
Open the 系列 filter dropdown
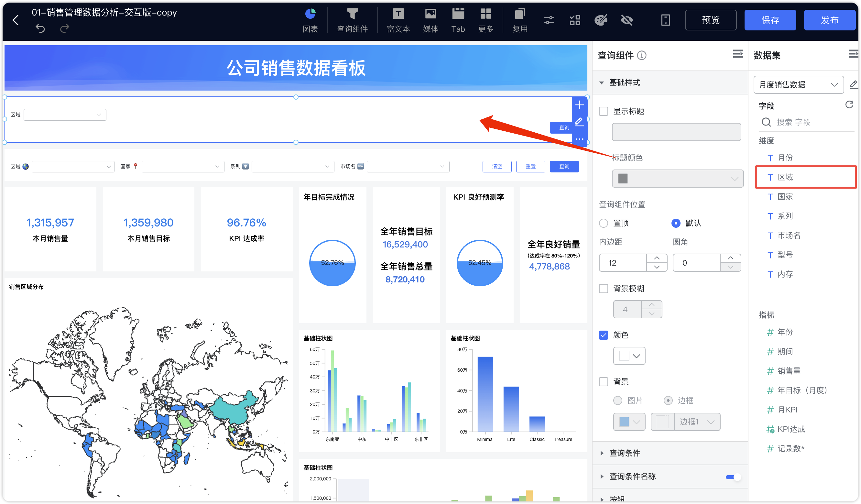[293, 167]
